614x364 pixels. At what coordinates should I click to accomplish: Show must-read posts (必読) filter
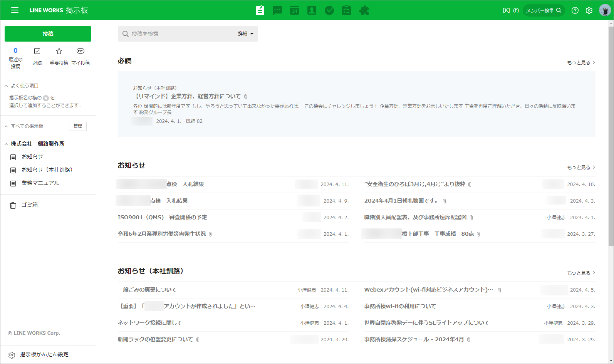(x=37, y=56)
